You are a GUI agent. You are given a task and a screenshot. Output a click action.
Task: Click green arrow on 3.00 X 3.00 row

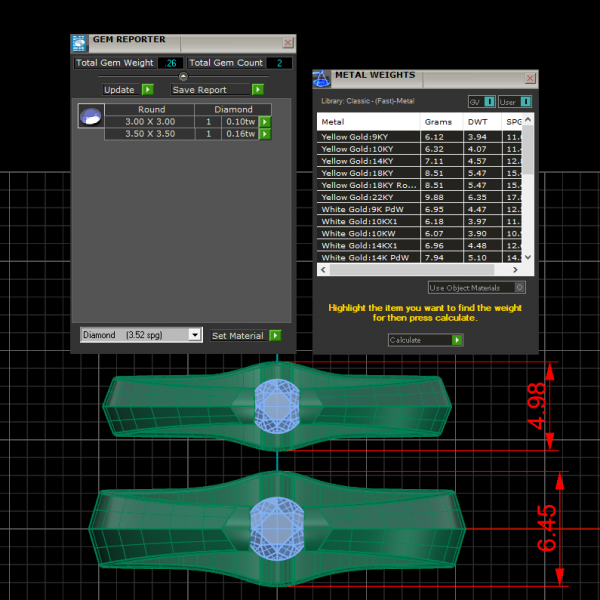tap(265, 122)
